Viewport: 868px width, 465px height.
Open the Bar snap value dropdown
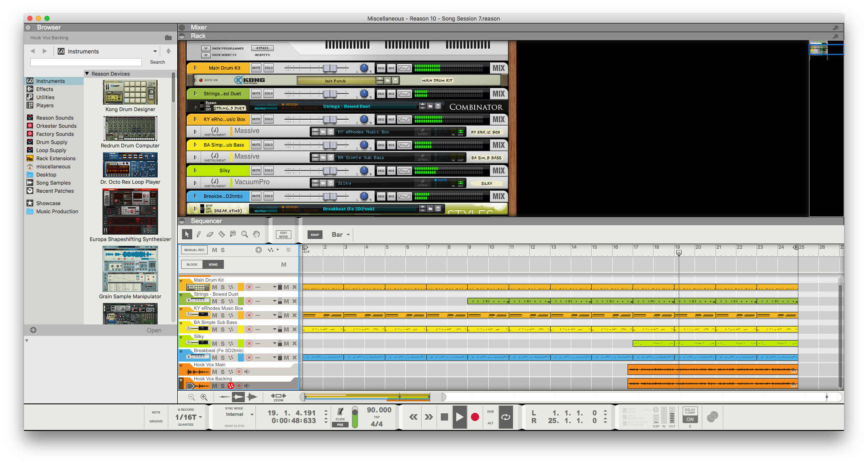[x=341, y=235]
